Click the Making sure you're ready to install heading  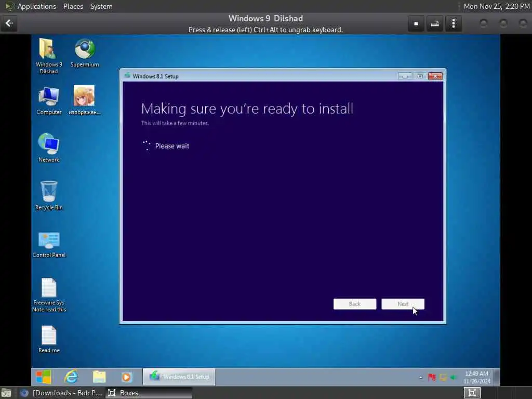[x=247, y=109]
